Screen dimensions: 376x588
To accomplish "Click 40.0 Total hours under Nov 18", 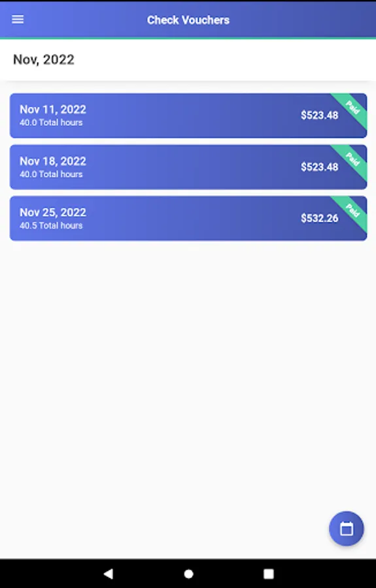I will coord(51,174).
